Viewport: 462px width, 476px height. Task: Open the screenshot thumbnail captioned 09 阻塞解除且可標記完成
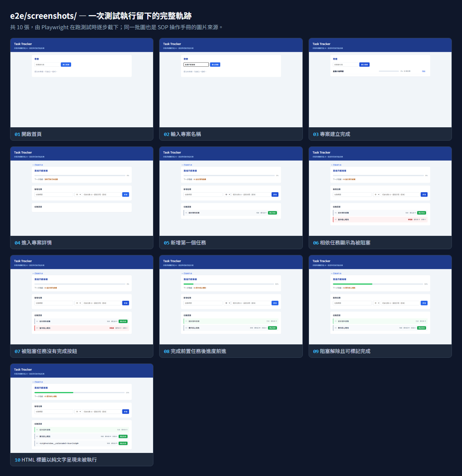coord(380,300)
